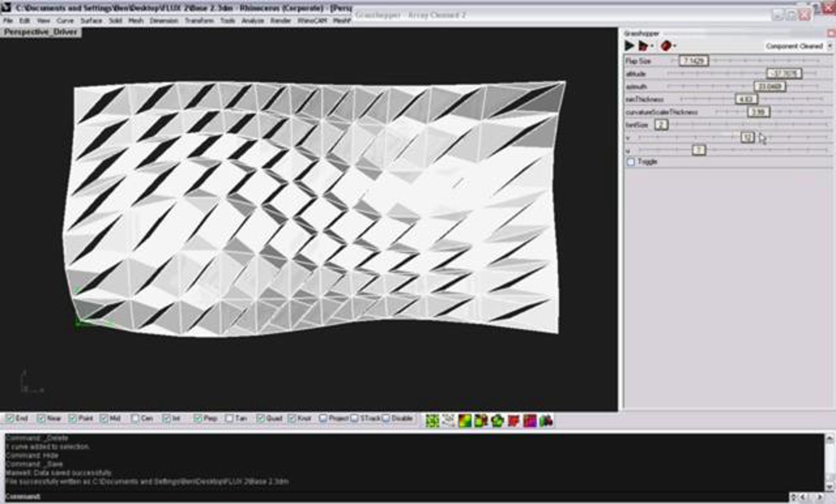Click the red shape icon in bottom toolbar
Image resolution: width=836 pixels, height=504 pixels.
514,421
